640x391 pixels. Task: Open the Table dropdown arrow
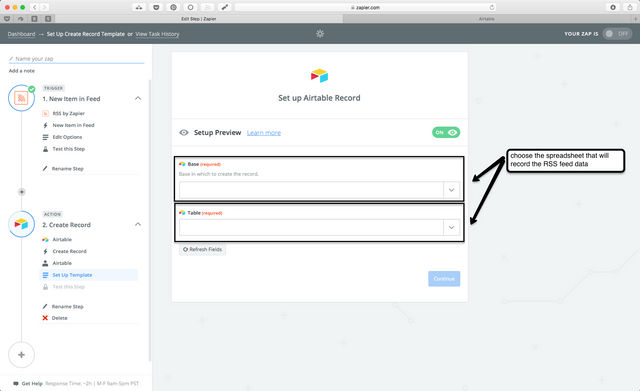pos(451,227)
